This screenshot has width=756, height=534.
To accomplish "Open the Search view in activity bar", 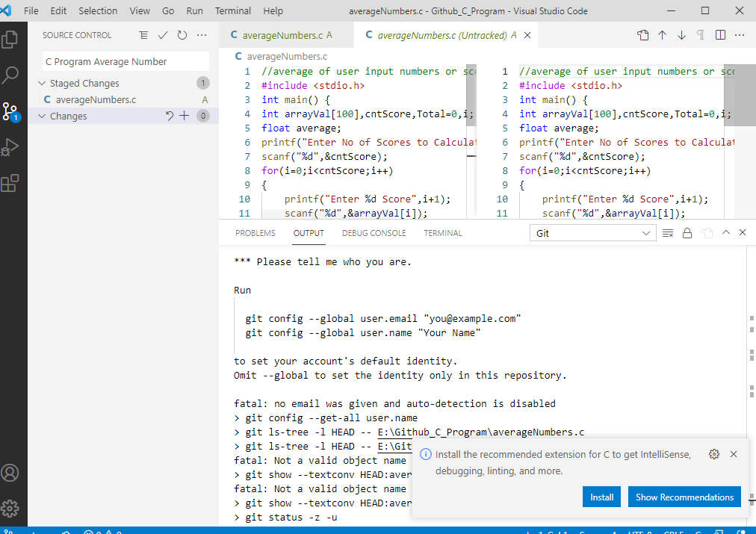I will pyautogui.click(x=10, y=75).
